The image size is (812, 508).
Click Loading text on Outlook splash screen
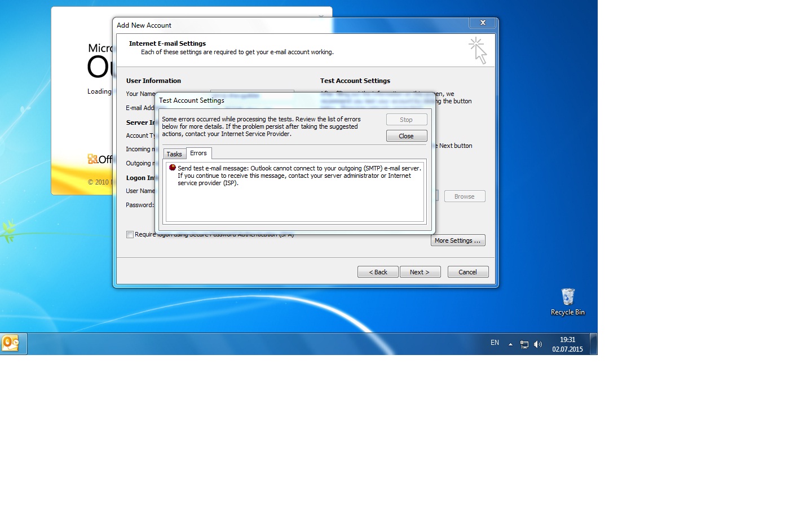tap(99, 91)
